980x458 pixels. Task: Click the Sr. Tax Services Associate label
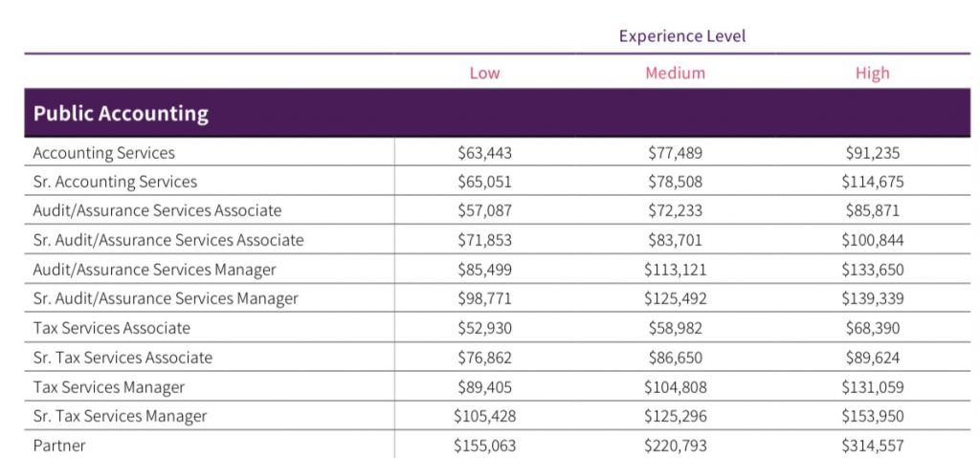pyautogui.click(x=122, y=358)
